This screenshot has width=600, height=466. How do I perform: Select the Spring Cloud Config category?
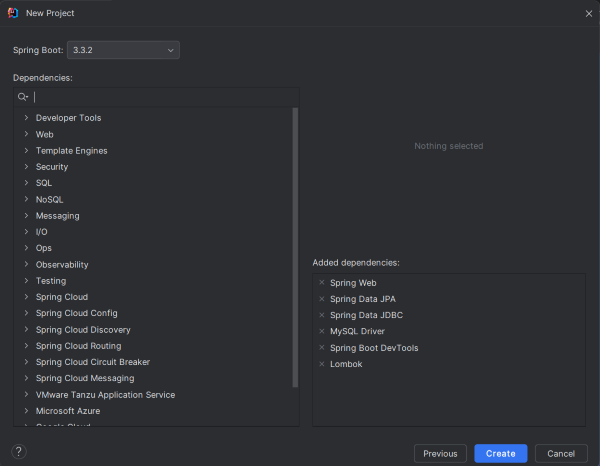click(x=77, y=313)
